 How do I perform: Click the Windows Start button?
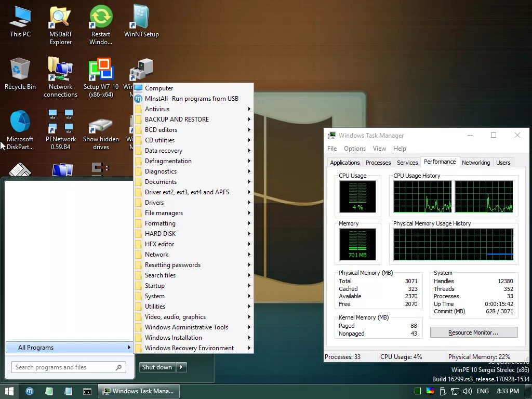pyautogui.click(x=9, y=391)
